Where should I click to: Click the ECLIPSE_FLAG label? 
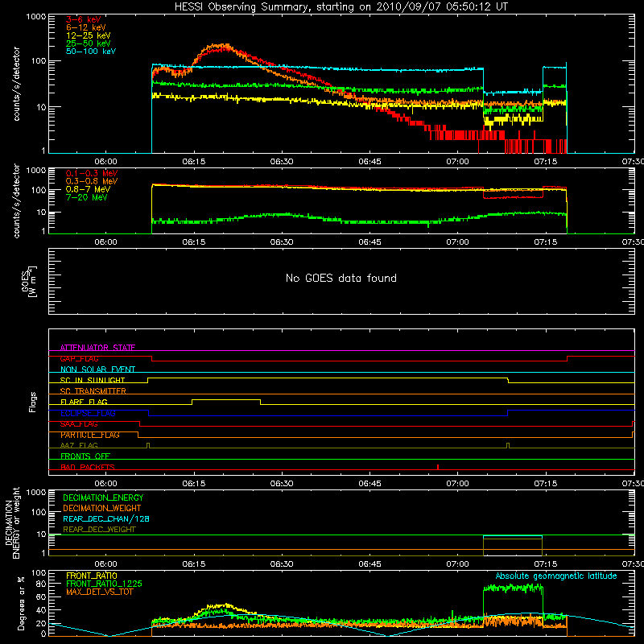[x=88, y=413]
